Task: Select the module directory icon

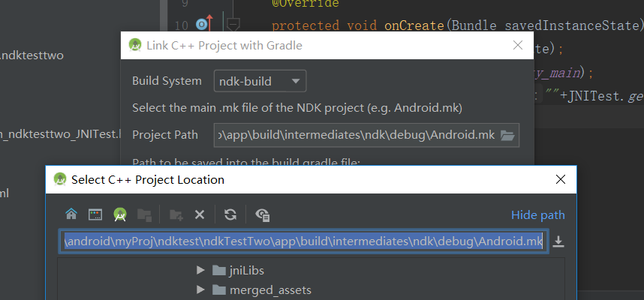Action: (x=144, y=214)
